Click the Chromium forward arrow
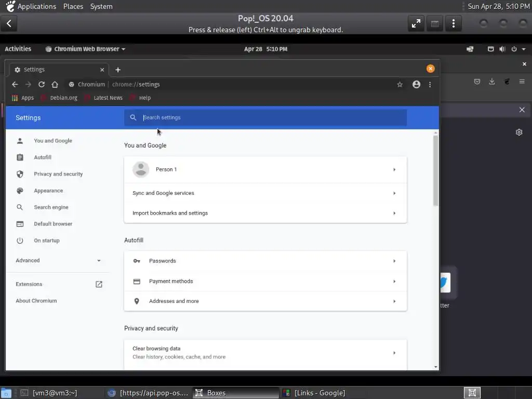Viewport: 532px width, 399px height. coord(28,85)
